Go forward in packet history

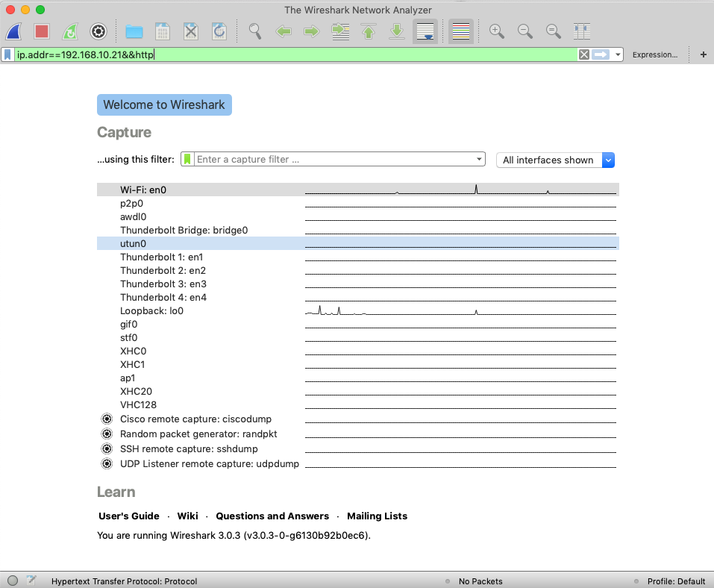[x=312, y=31]
